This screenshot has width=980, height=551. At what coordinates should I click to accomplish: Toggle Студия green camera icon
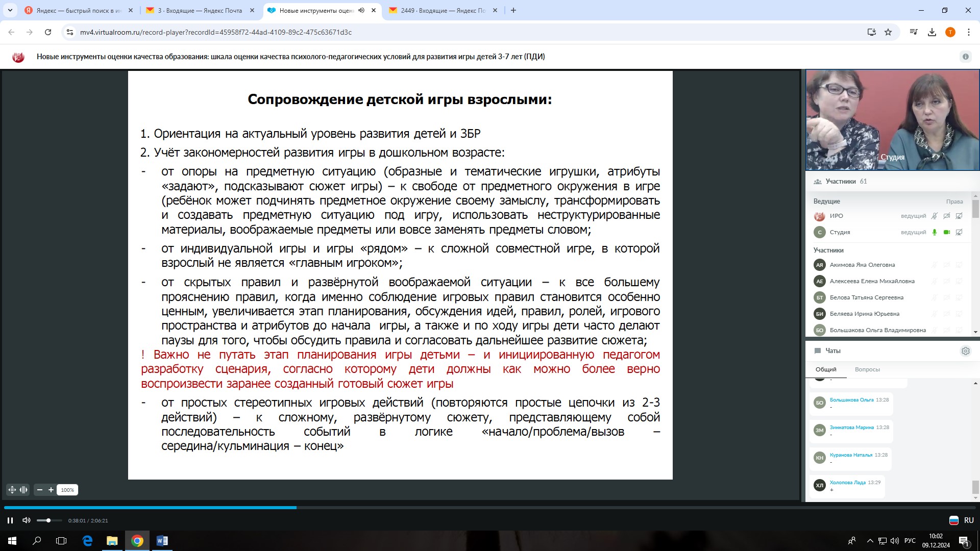[x=947, y=232]
